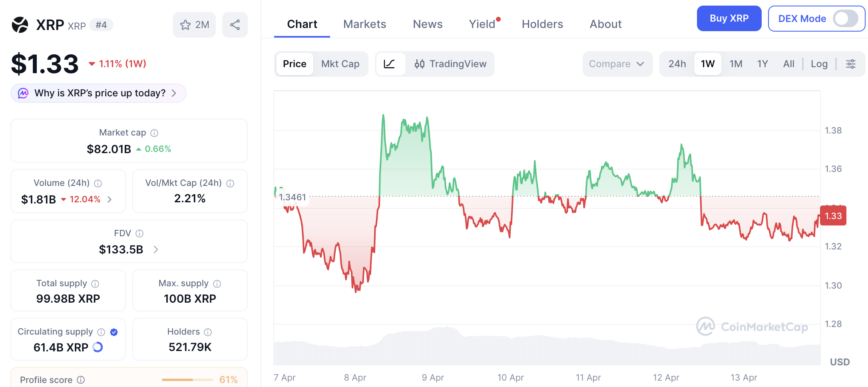868x387 pixels.
Task: Expand Volume (24h) details chevron
Action: coord(110,199)
